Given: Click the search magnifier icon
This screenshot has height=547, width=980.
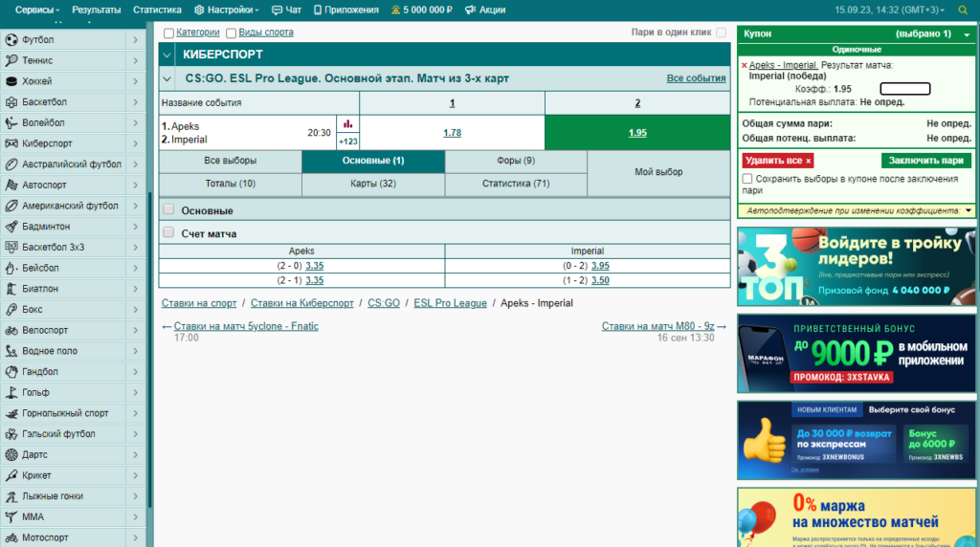Looking at the screenshot, I should pyautogui.click(x=963, y=10).
